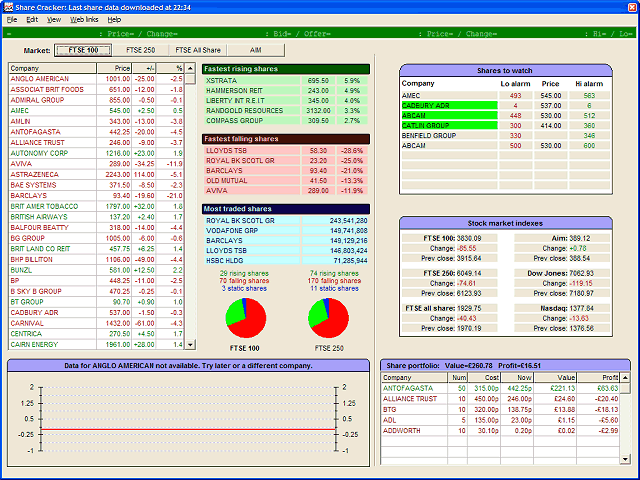Select BRIT AMER TOBACCO row

point(96,206)
